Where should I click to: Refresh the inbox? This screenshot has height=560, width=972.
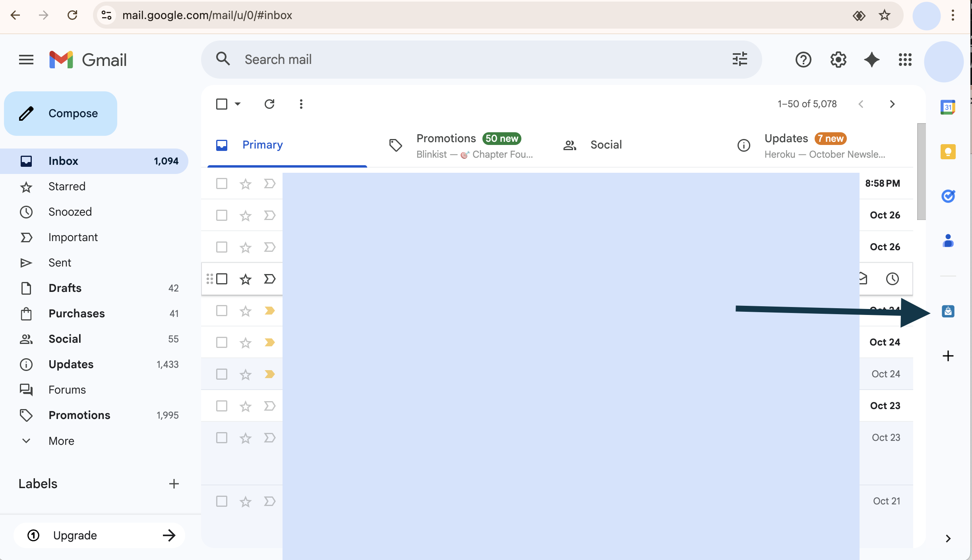270,104
